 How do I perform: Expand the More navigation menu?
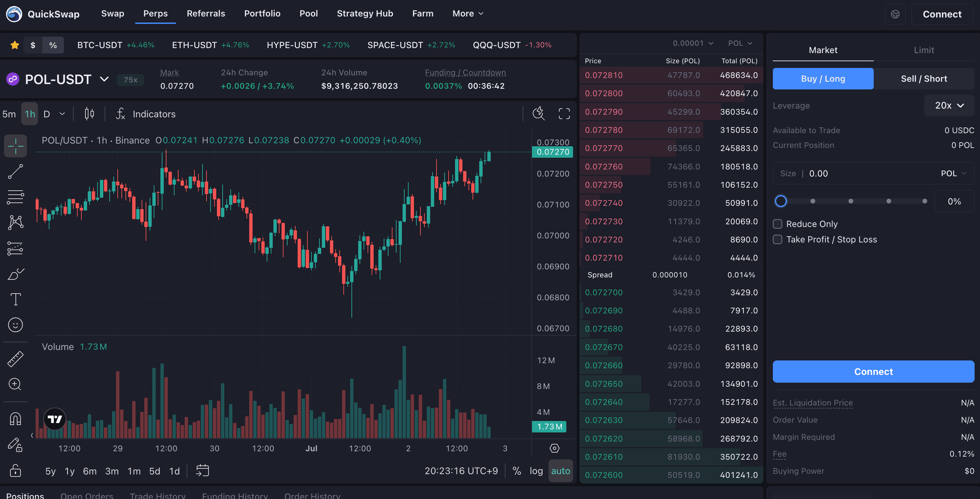467,14
